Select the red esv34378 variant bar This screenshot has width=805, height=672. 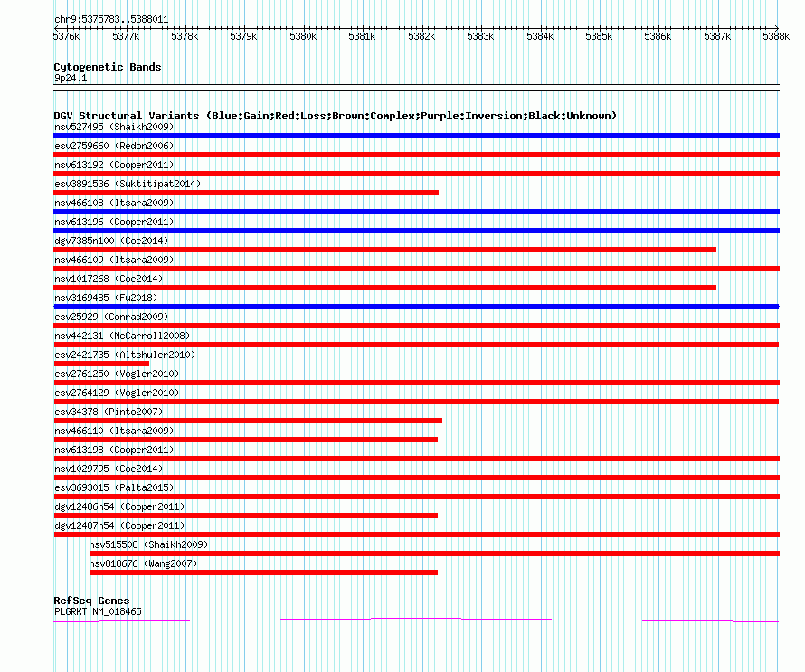[x=248, y=421]
